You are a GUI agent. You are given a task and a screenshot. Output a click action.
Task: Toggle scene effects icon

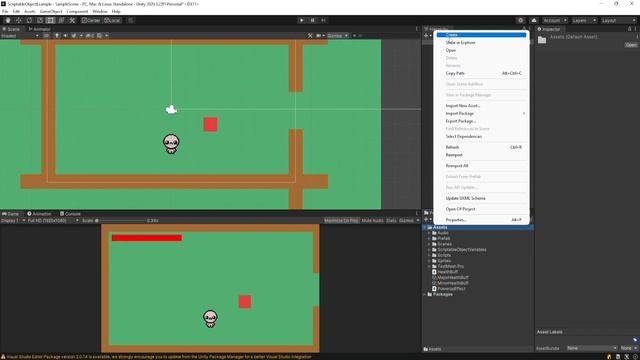click(74, 36)
